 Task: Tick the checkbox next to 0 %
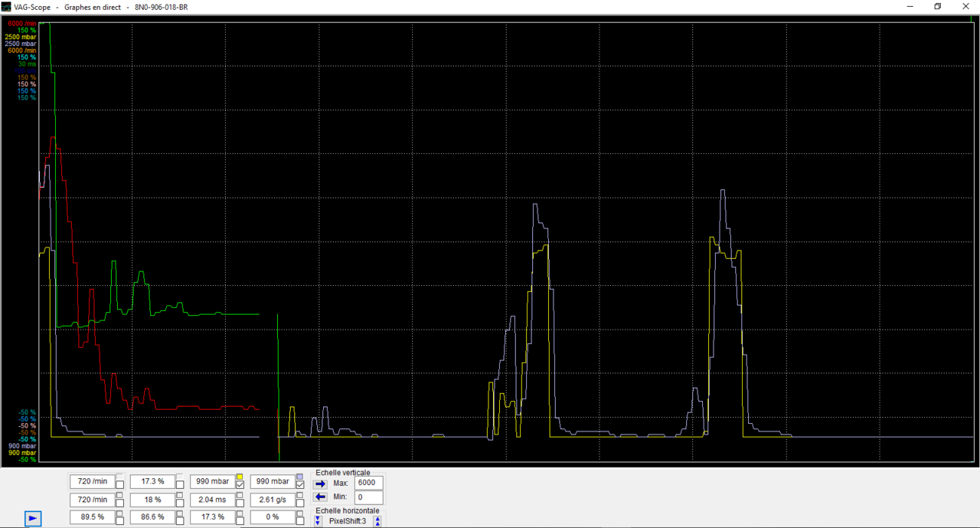300,520
